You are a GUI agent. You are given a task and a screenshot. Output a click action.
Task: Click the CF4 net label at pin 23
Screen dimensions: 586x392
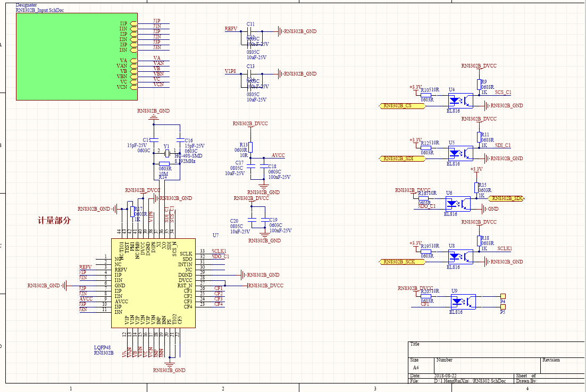coord(218,304)
